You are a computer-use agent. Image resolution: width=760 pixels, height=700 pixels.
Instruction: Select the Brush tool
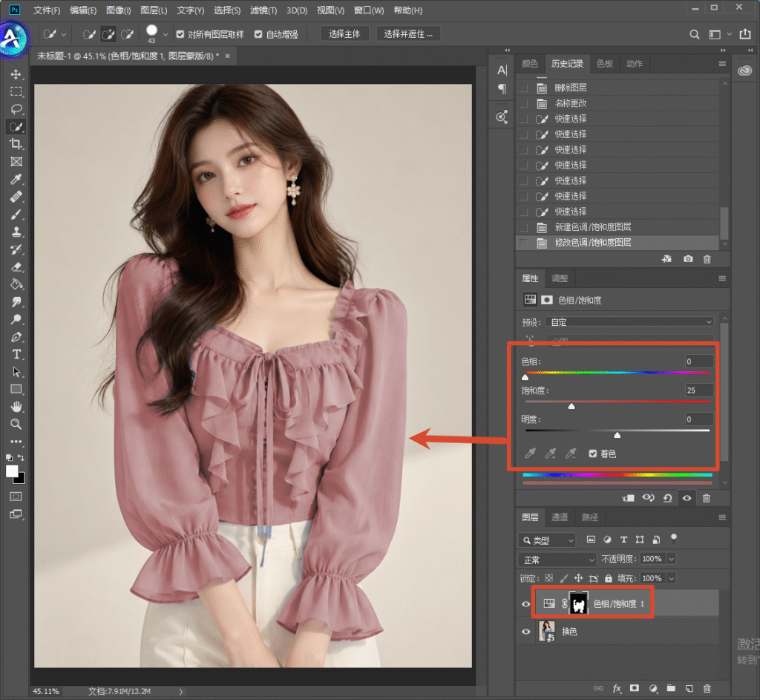tap(16, 215)
